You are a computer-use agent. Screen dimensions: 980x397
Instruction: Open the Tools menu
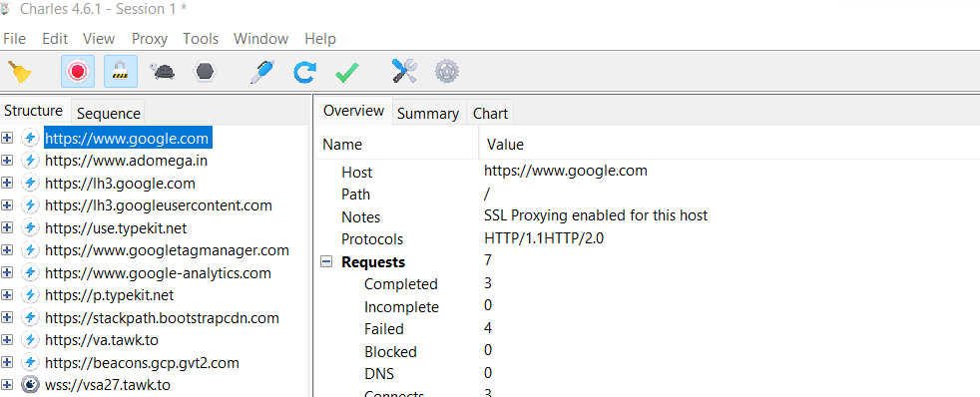point(201,39)
